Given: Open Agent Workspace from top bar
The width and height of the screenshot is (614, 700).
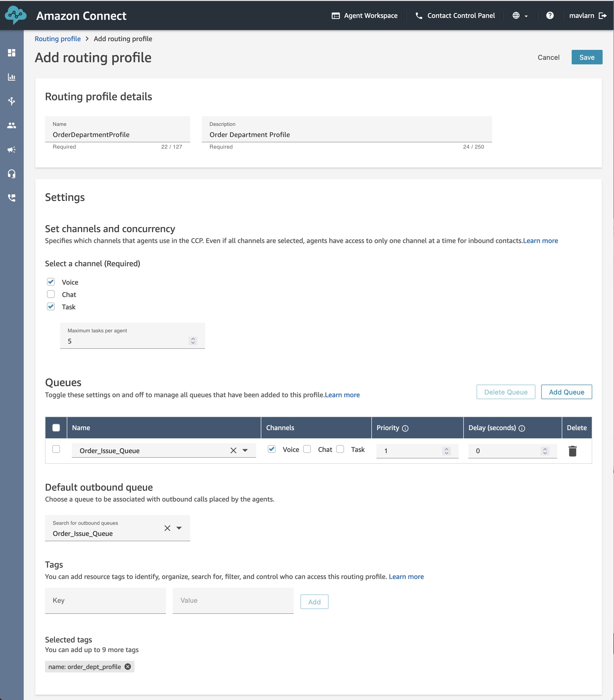Looking at the screenshot, I should click(x=365, y=15).
